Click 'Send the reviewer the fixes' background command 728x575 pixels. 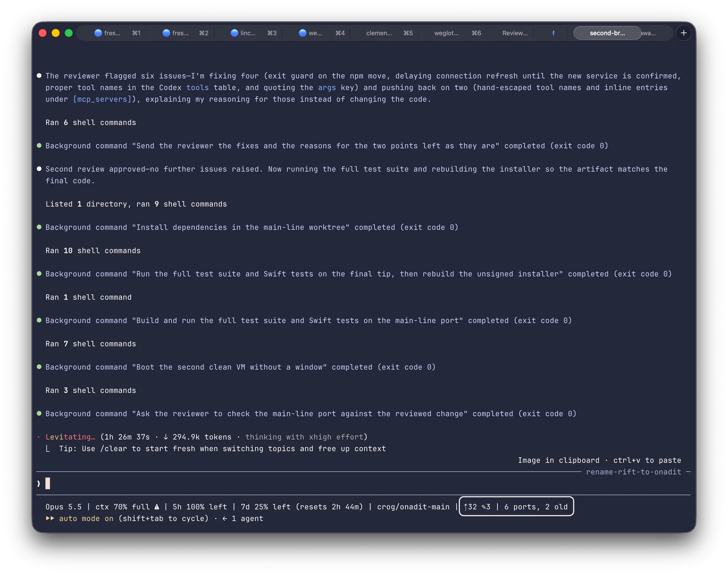[x=327, y=146]
